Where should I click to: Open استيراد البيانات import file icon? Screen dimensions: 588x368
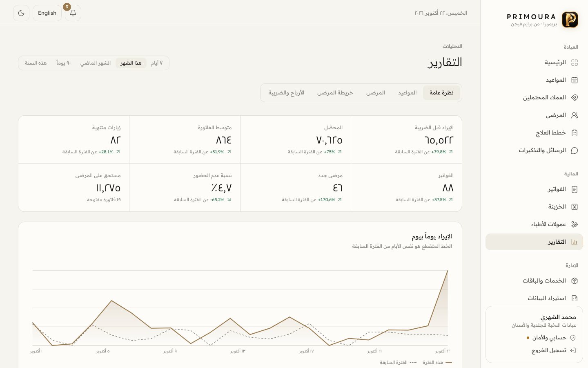pyautogui.click(x=575, y=298)
